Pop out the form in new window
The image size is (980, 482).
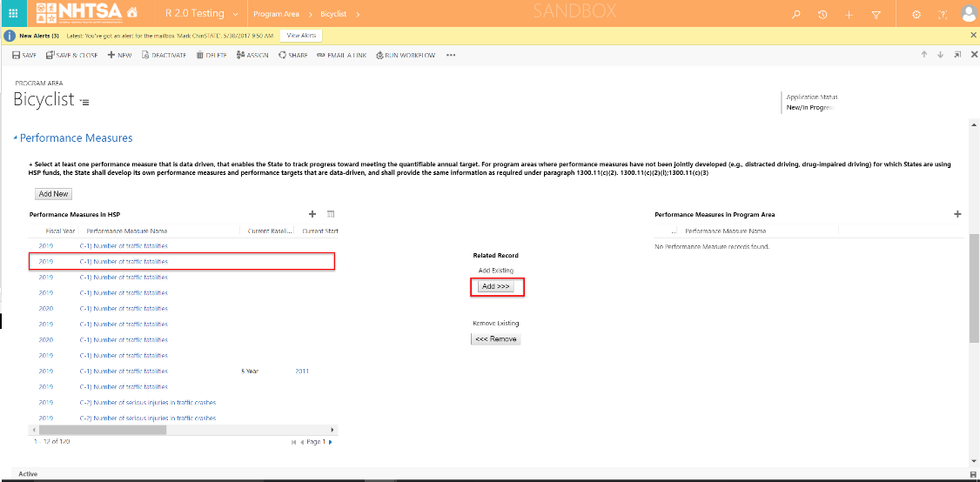(x=957, y=55)
